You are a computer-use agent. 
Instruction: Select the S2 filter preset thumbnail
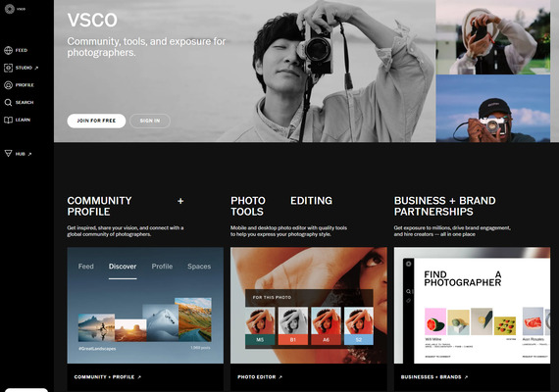pos(359,325)
